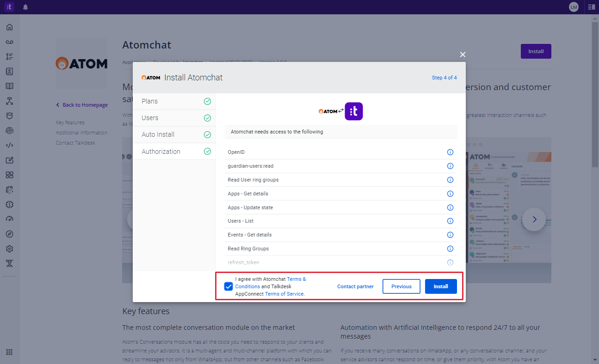Go to next screenshot with carousel arrow
The image size is (599, 364).
(x=534, y=219)
